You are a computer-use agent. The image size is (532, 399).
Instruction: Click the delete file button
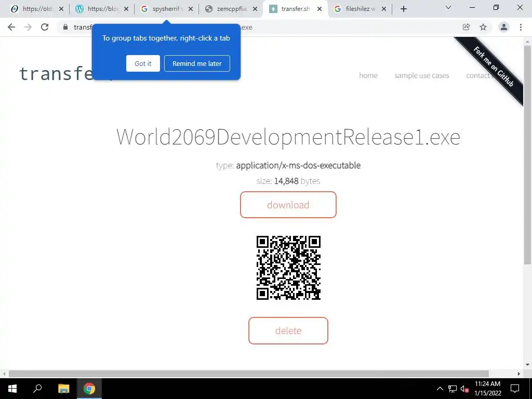coord(288,331)
